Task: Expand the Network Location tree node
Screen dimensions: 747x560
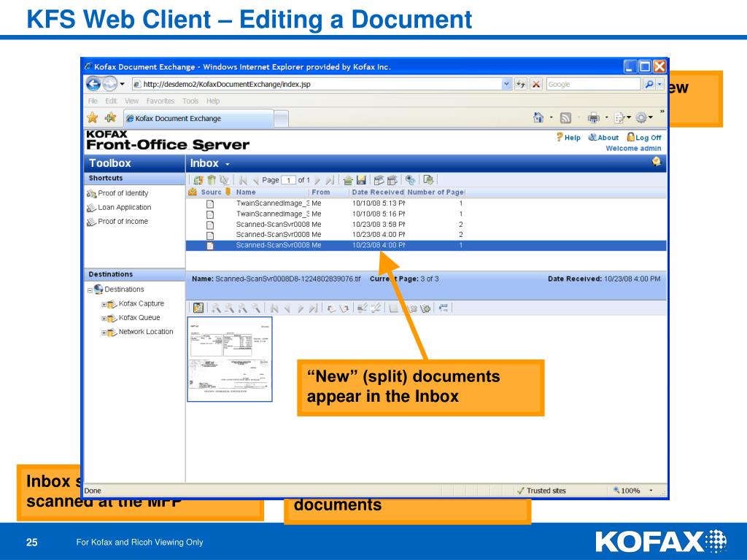Action: (104, 332)
